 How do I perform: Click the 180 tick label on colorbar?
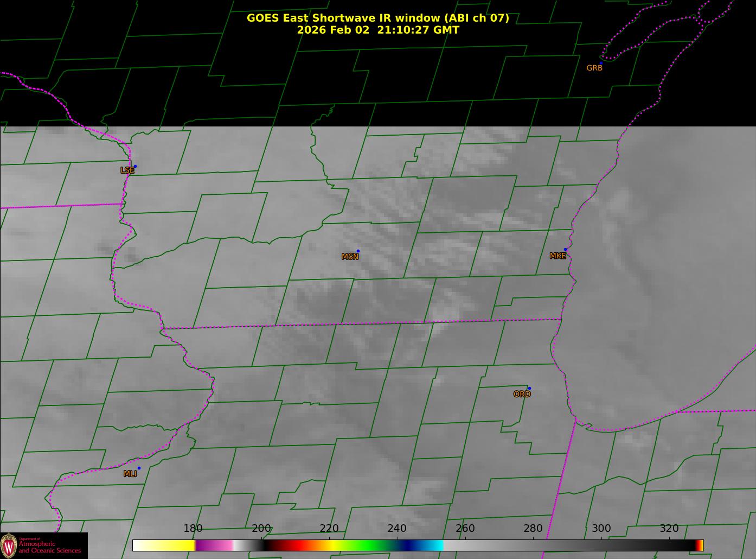(193, 529)
